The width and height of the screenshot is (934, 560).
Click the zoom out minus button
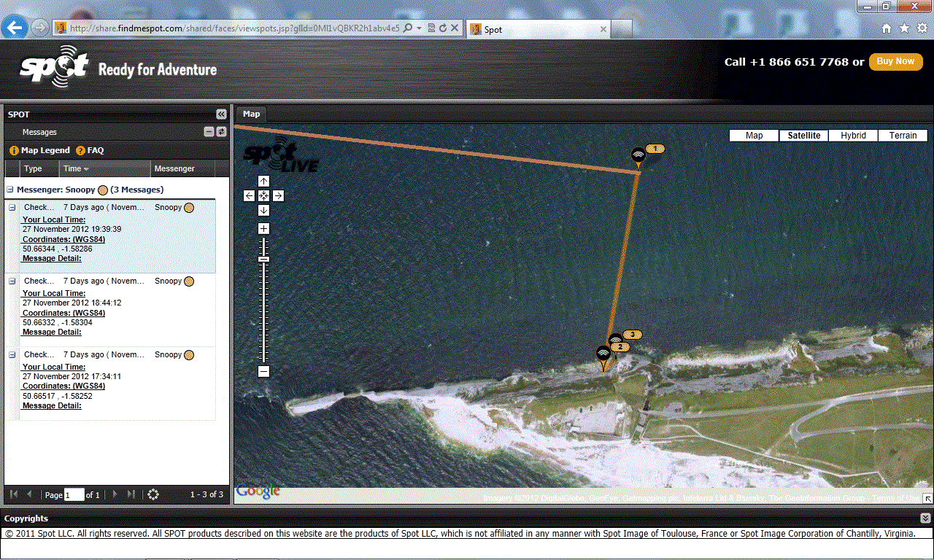click(x=263, y=371)
